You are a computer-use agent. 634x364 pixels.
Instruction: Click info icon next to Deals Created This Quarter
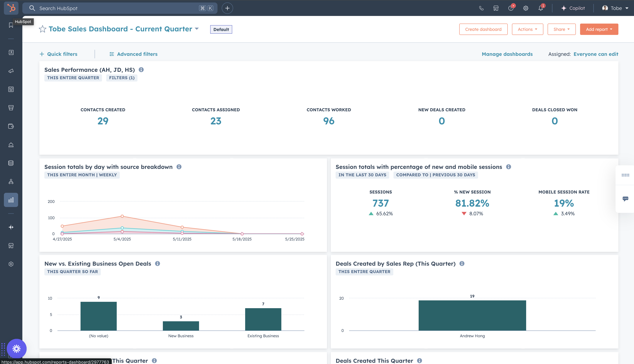(420, 360)
